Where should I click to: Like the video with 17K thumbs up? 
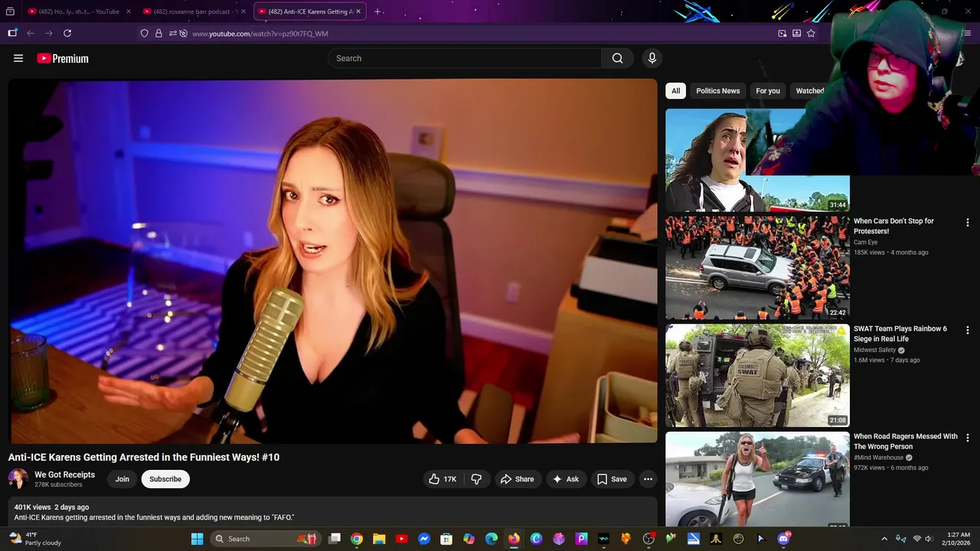point(443,479)
